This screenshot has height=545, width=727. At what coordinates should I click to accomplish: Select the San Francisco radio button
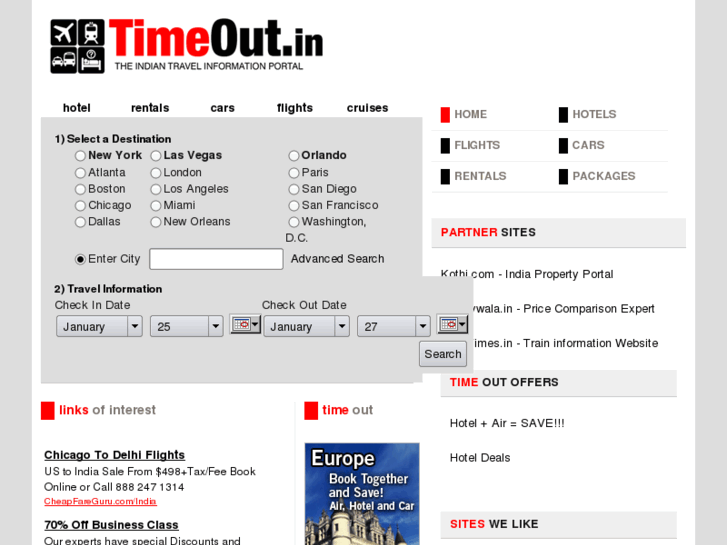point(293,205)
